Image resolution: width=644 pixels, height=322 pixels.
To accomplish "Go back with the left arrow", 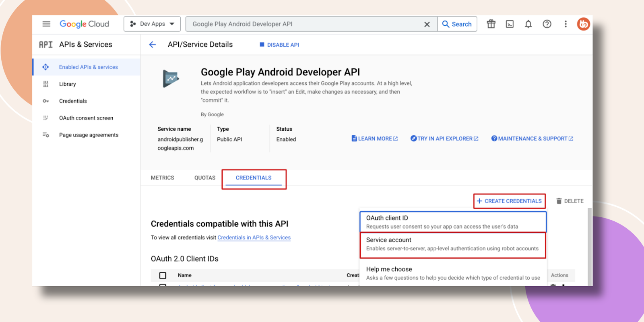I will click(x=153, y=45).
